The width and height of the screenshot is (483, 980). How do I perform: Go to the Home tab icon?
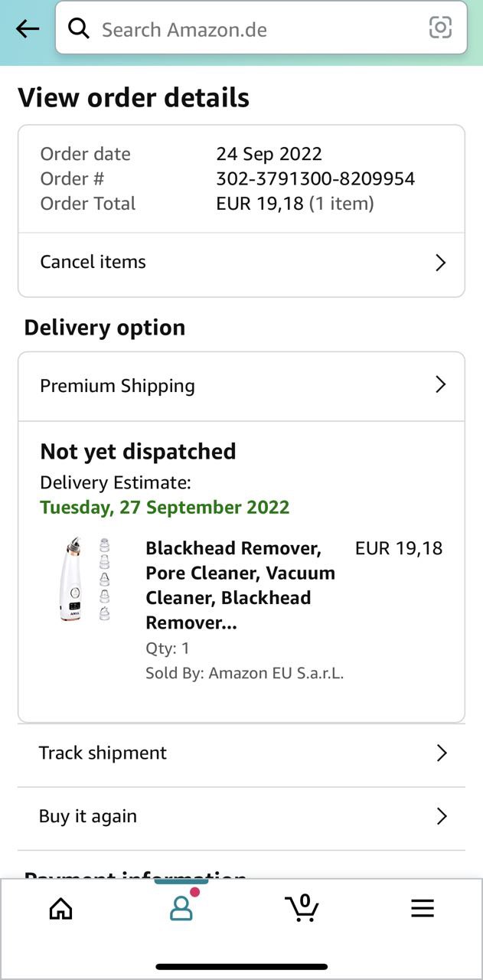click(60, 908)
